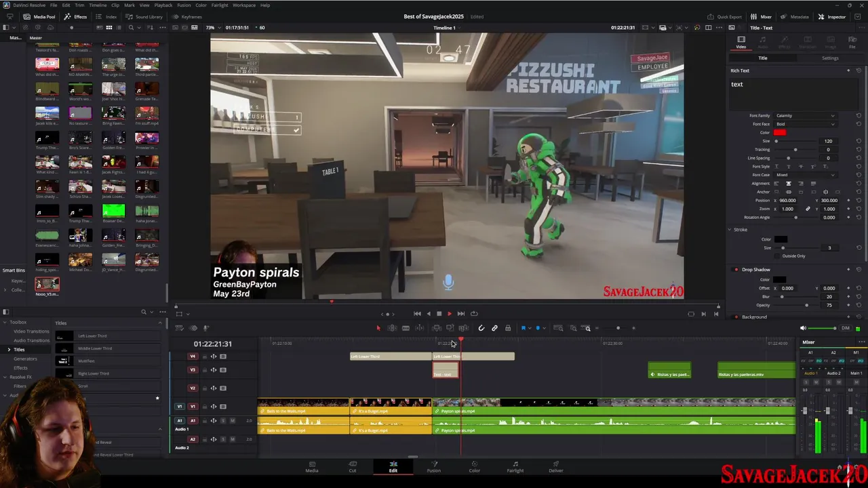The image size is (868, 488).
Task: Switch media pool to thumbnail view
Action: (x=108, y=28)
